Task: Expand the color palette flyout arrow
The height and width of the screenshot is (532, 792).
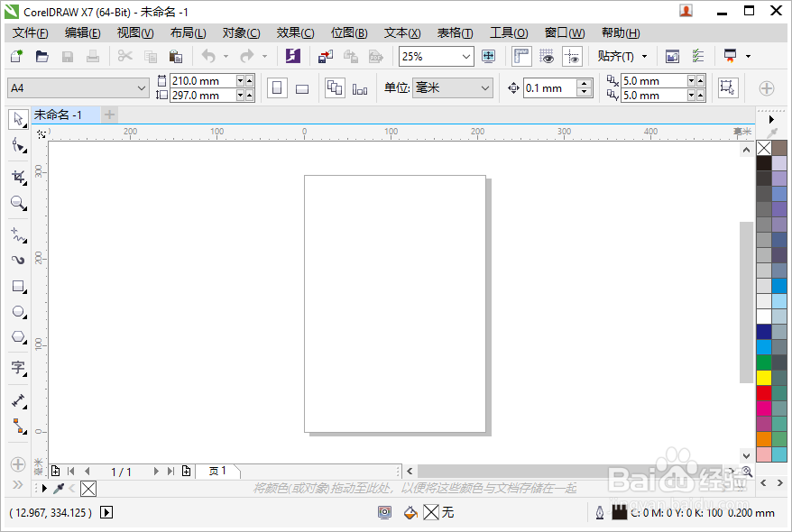Action: coord(771,120)
